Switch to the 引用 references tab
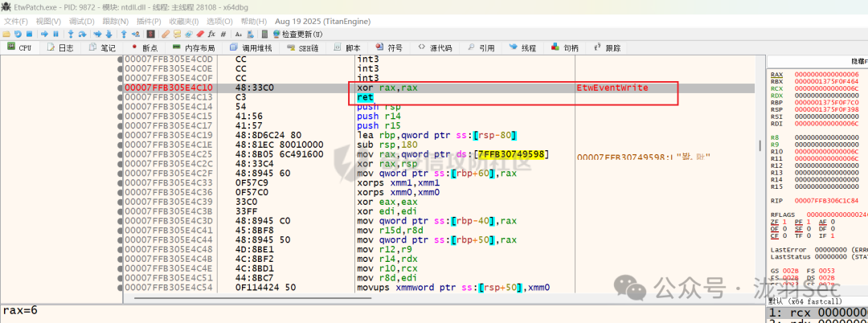This screenshot has width=868, height=323. coord(481,48)
